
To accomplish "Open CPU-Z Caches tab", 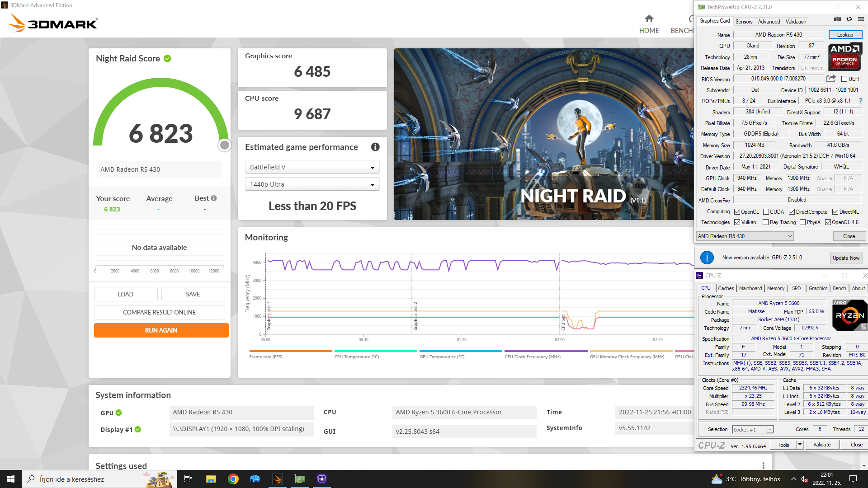I will point(726,288).
